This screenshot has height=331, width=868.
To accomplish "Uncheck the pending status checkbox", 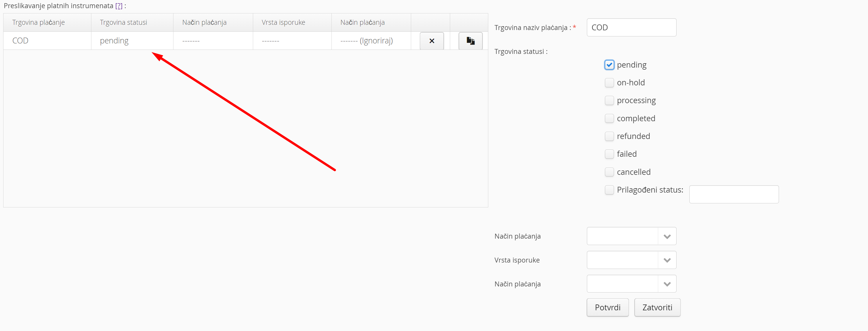I will 609,65.
